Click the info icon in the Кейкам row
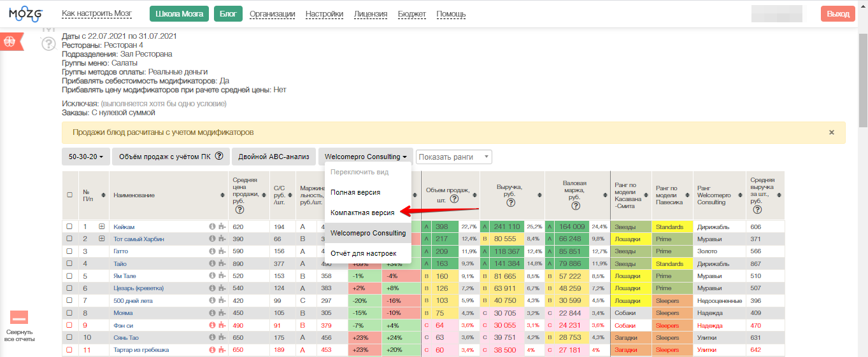Viewport: 868px width, 357px height. pos(212,227)
